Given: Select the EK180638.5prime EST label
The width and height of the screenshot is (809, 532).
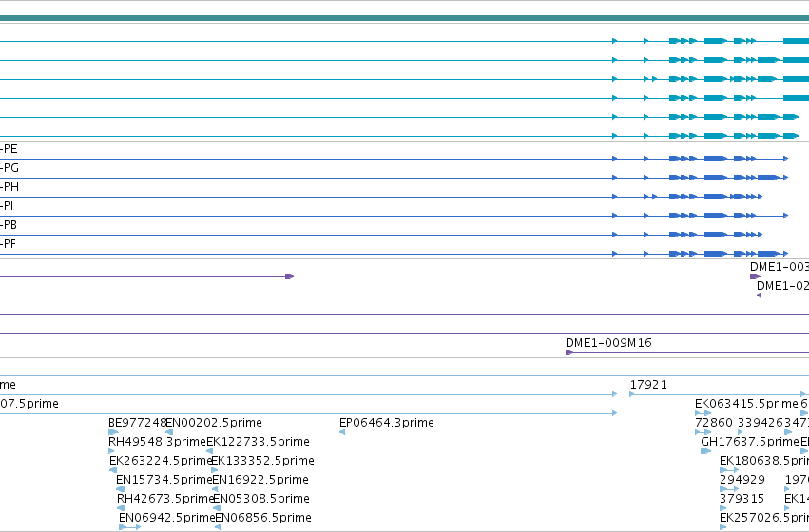Looking at the screenshot, I should click(764, 461).
